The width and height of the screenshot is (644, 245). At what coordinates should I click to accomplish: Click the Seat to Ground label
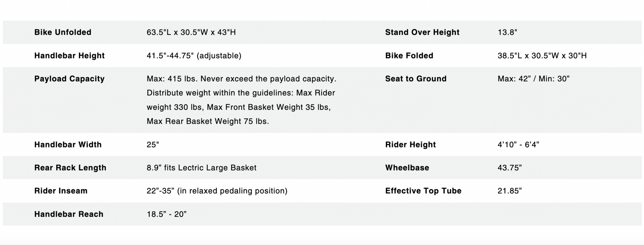[416, 79]
